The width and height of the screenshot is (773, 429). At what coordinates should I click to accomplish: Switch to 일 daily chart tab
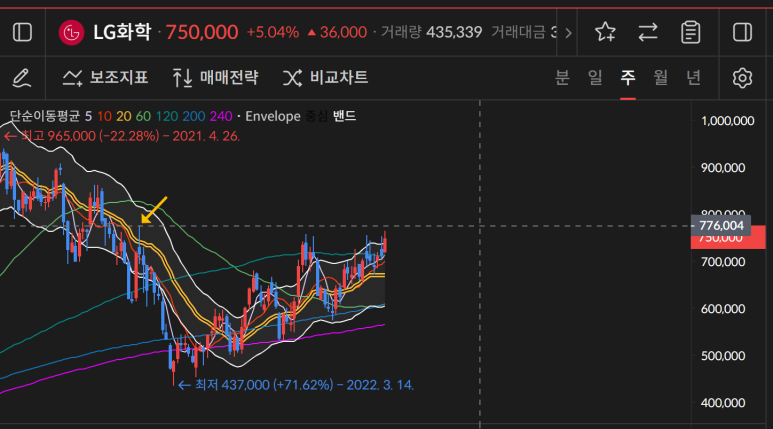coord(595,77)
